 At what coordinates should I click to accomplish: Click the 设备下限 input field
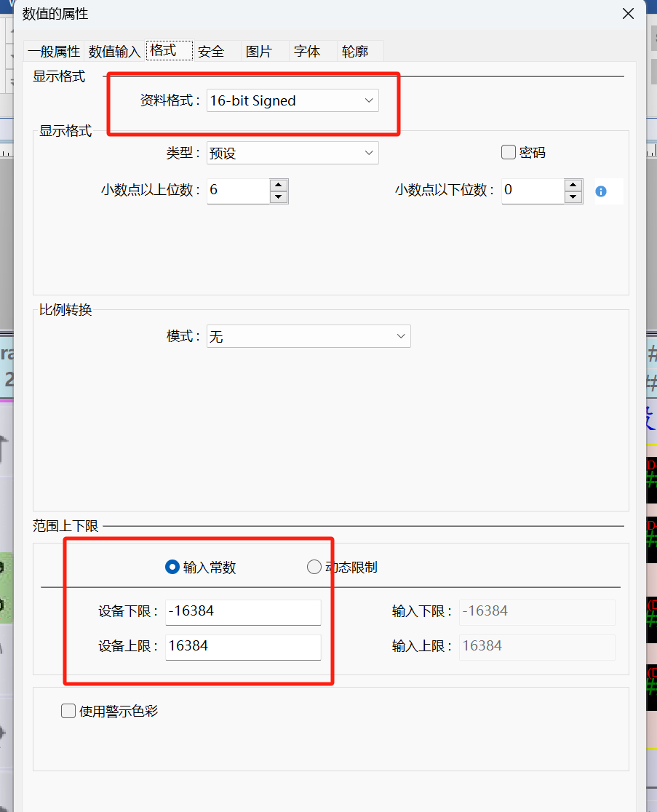243,611
